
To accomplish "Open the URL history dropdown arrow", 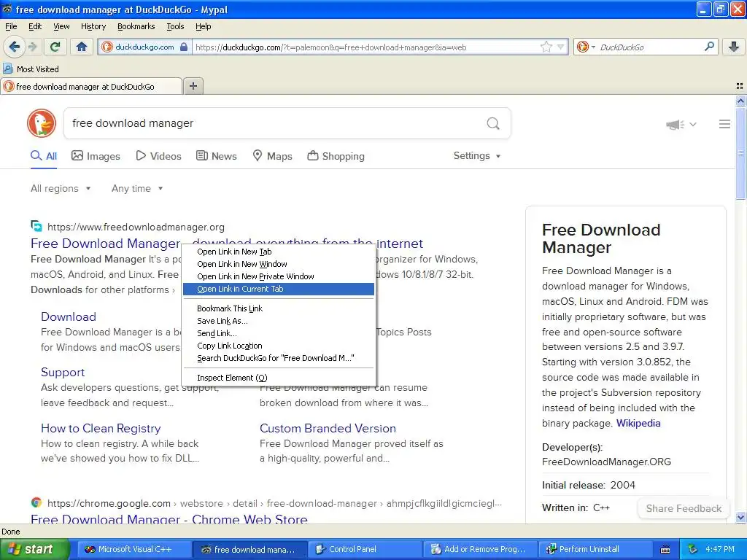I will [x=561, y=47].
